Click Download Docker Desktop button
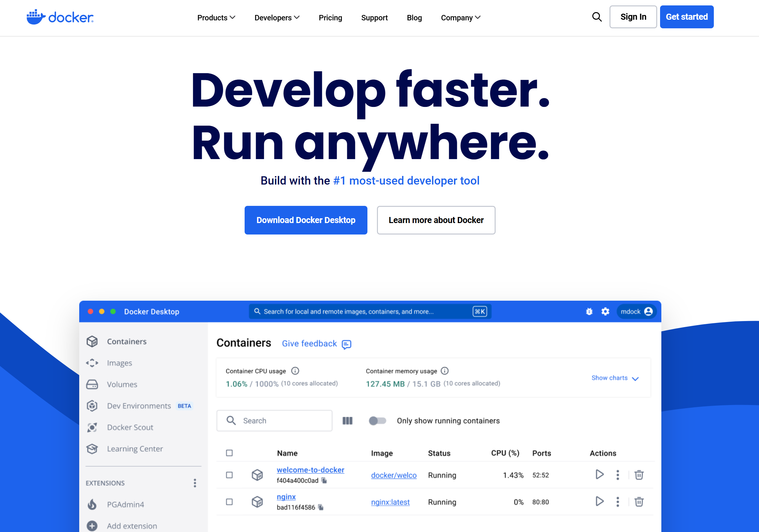Image resolution: width=759 pixels, height=532 pixels. tap(306, 220)
